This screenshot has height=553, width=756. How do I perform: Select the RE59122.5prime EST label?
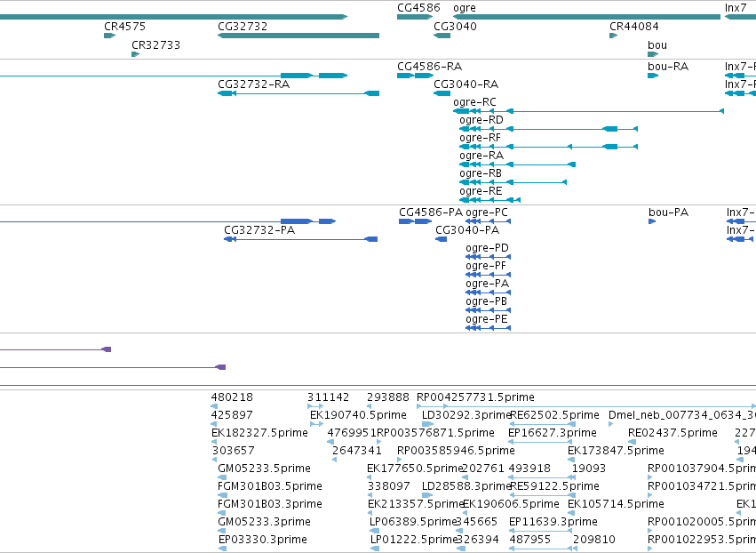pos(554,487)
